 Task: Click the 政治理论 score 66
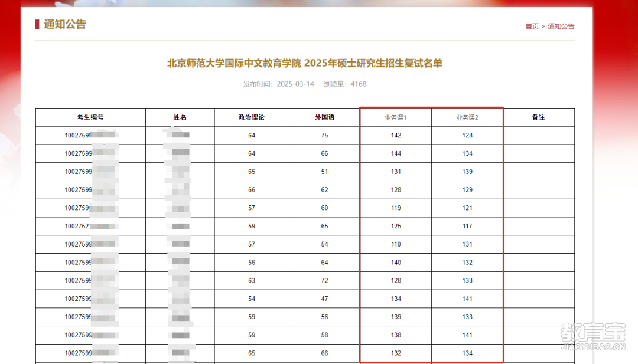pyautogui.click(x=252, y=190)
